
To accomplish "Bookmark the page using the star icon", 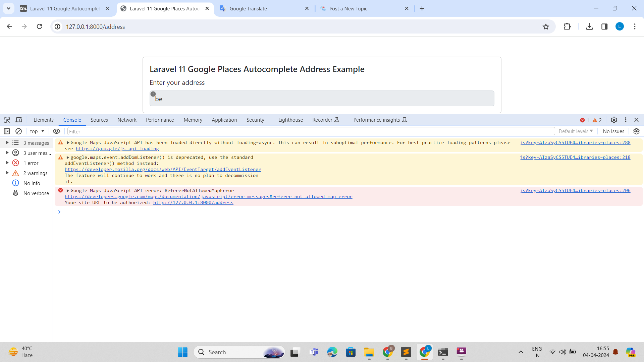I will 546,26.
